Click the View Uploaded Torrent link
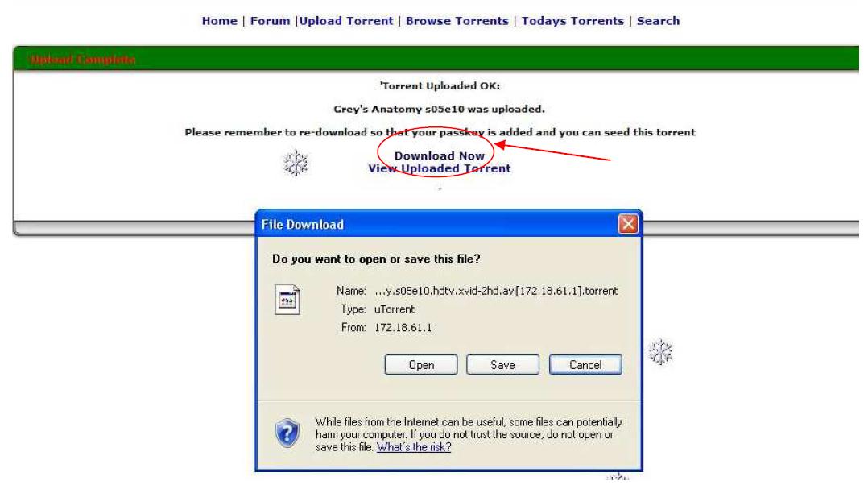 point(440,168)
